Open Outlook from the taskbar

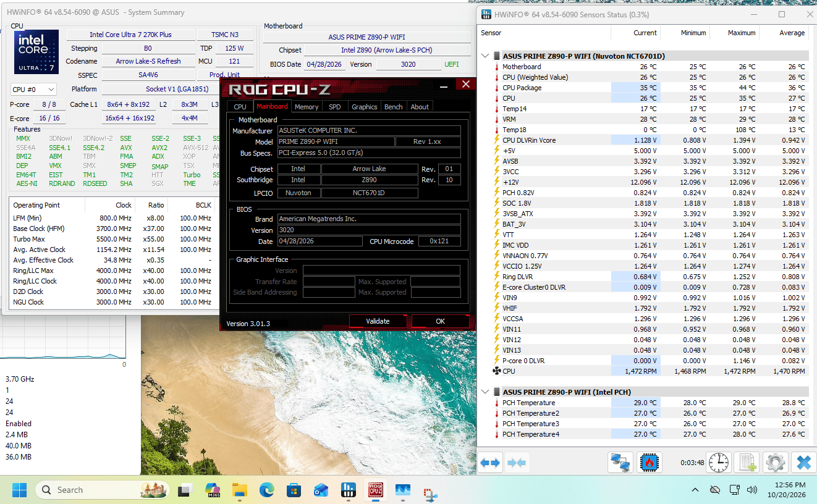(321, 490)
